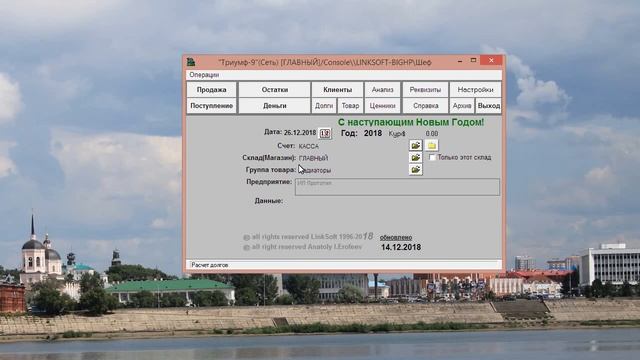Screen dimensions: 640x360
Task: Click the open-folder icon in the Счет row
Action: point(416,145)
